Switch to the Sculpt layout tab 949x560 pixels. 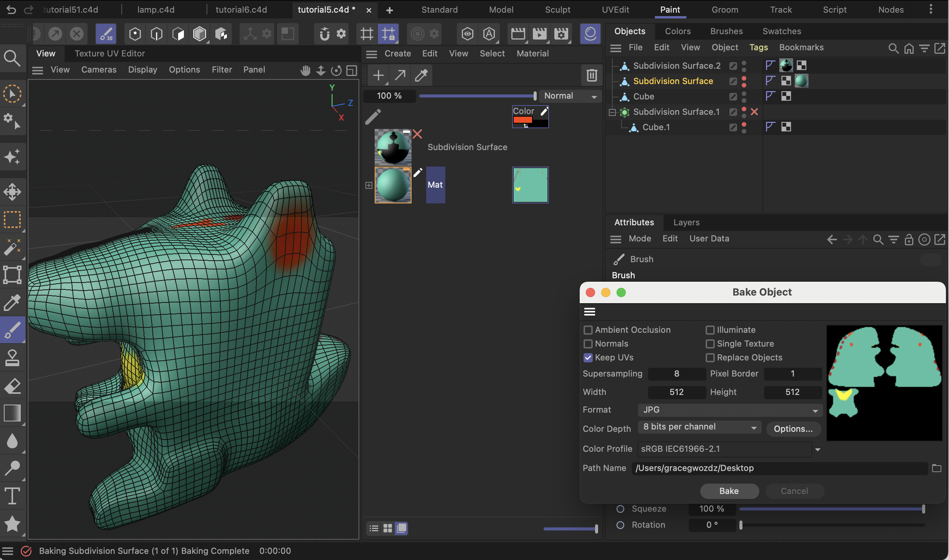point(557,10)
